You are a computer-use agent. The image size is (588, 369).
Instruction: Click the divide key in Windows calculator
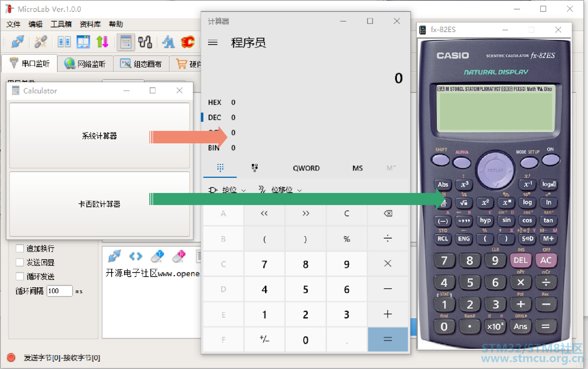(x=388, y=238)
